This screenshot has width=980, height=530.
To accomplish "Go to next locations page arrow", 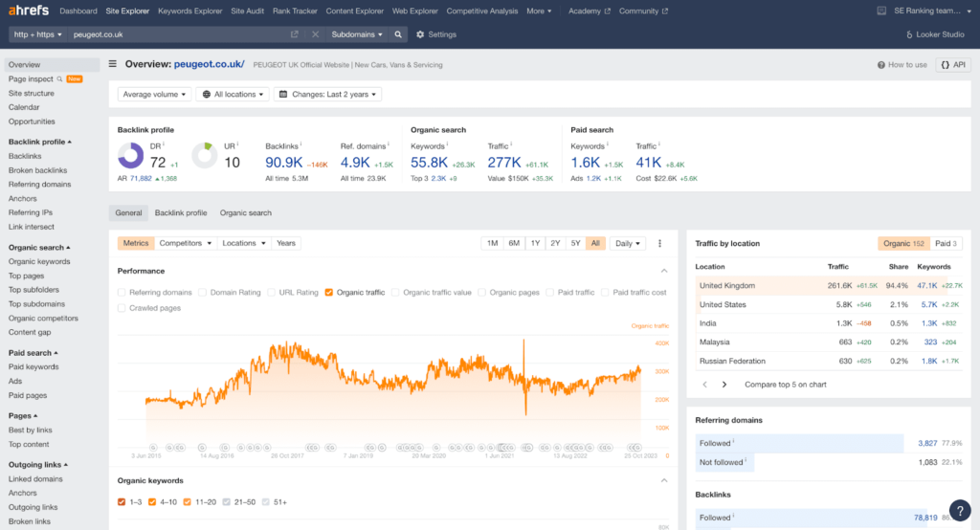I will (724, 385).
